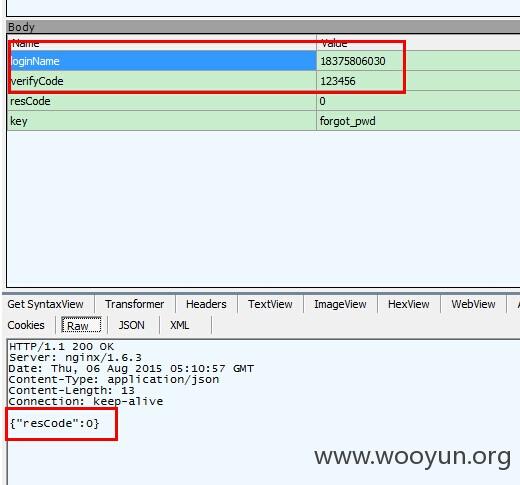520x485 pixels.
Task: Click the resCode value 0
Action: 322,101
